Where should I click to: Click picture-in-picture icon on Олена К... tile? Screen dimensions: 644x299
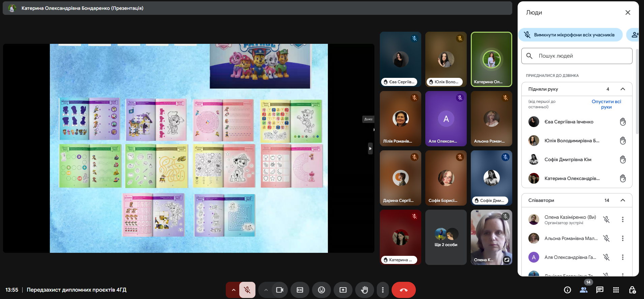507,260
